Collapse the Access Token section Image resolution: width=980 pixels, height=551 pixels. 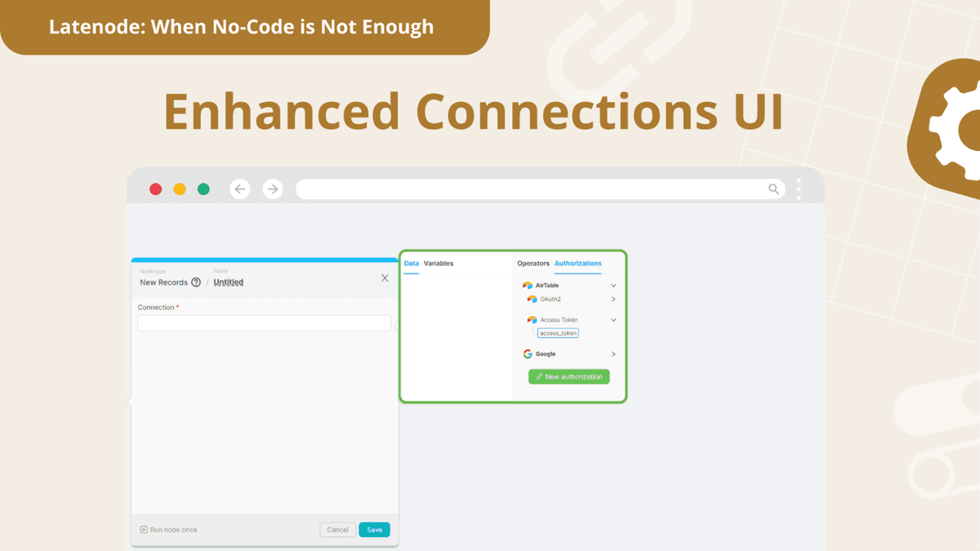tap(613, 320)
